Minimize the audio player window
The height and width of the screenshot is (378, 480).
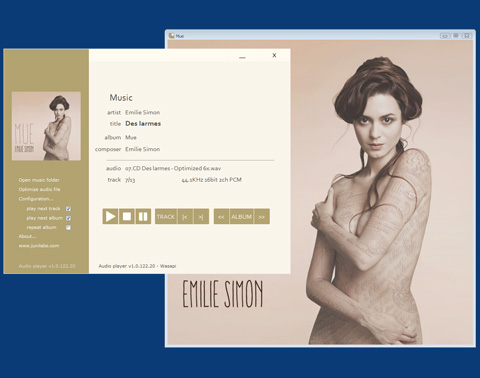pos(242,57)
